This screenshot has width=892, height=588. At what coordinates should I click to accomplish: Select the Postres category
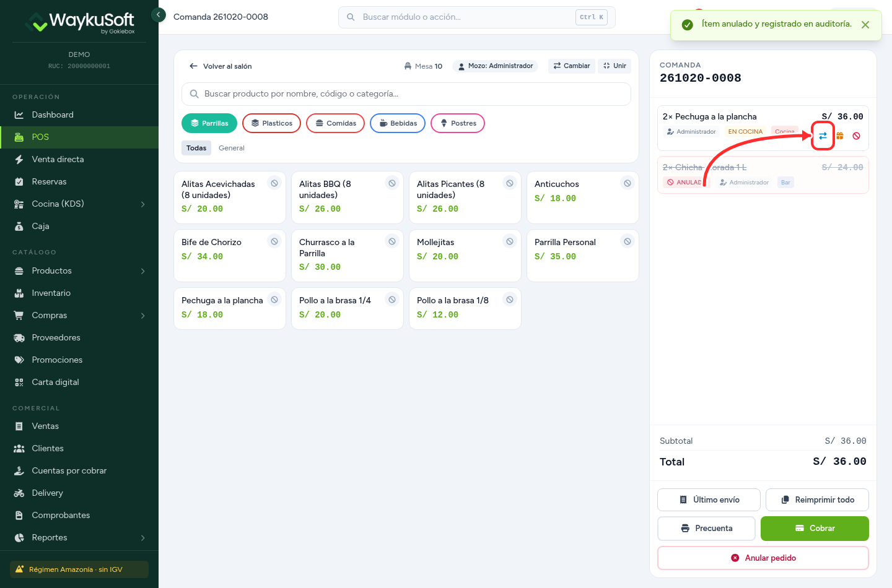coord(458,123)
